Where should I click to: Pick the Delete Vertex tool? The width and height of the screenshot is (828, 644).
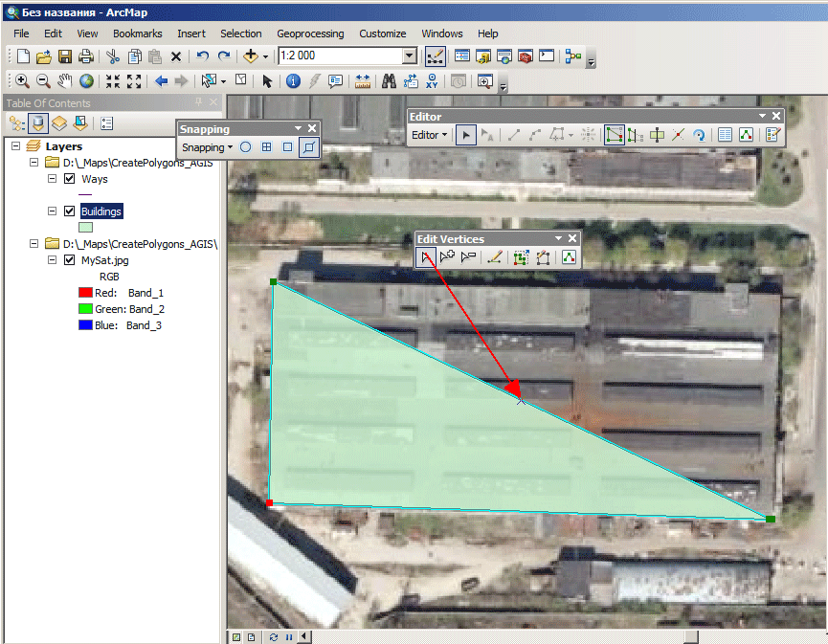pos(468,257)
